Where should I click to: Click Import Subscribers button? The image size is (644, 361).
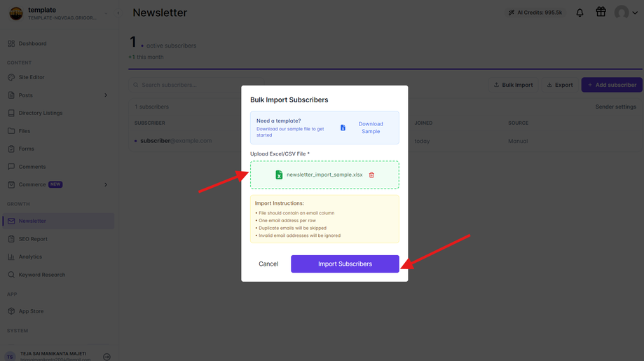point(345,264)
